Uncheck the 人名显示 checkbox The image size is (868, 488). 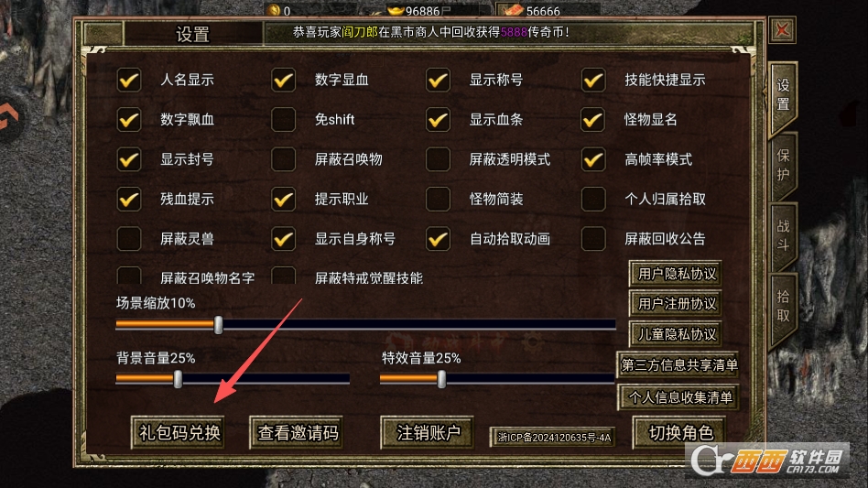tap(129, 81)
